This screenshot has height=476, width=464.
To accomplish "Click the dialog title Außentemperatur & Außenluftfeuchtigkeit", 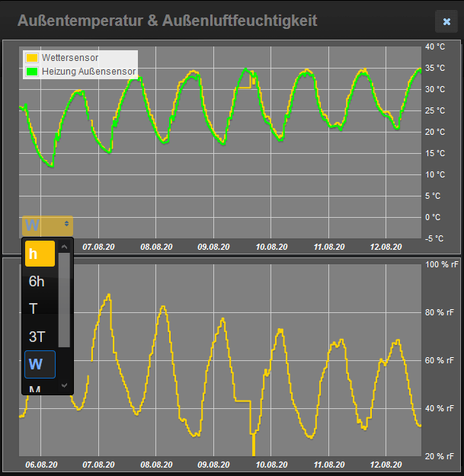I will click(168, 21).
